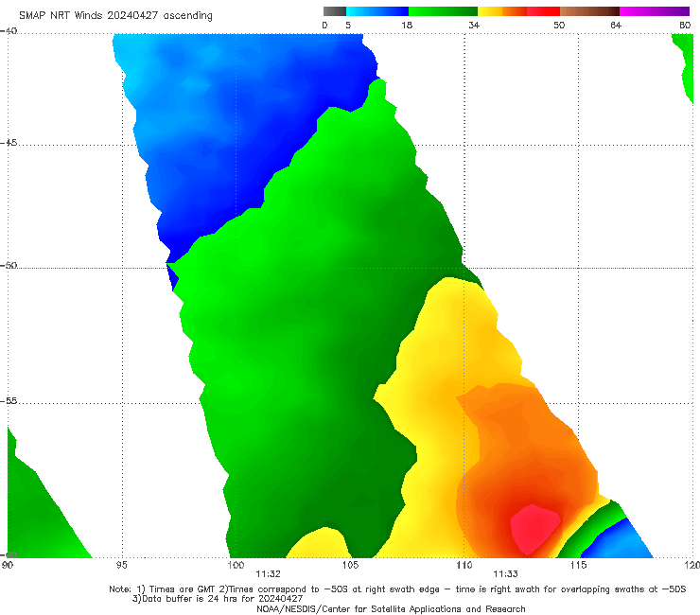Click the title 'SMAP NRT Winds 20240427 ascending'
Screen dimensions: 700x615
click(x=115, y=15)
